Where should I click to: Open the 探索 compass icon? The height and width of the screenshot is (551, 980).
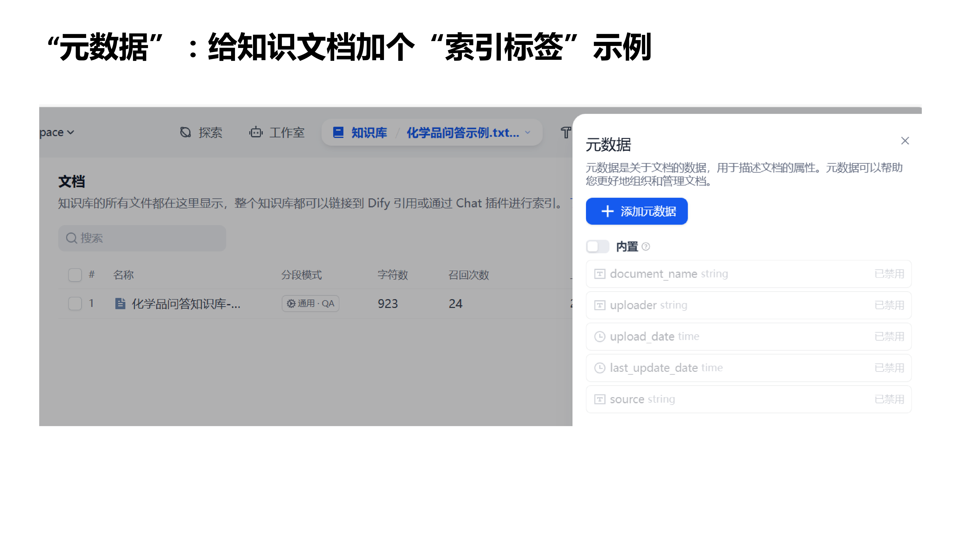185,132
